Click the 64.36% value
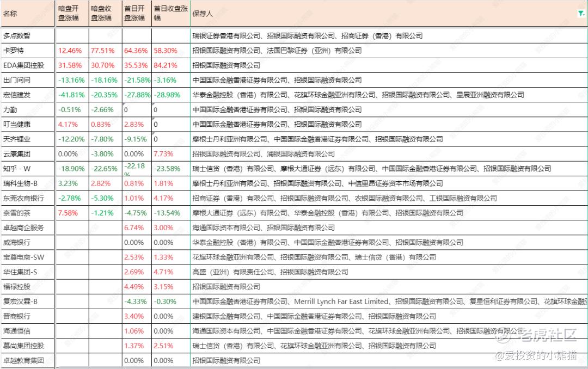The height and width of the screenshot is (369, 588). click(136, 51)
